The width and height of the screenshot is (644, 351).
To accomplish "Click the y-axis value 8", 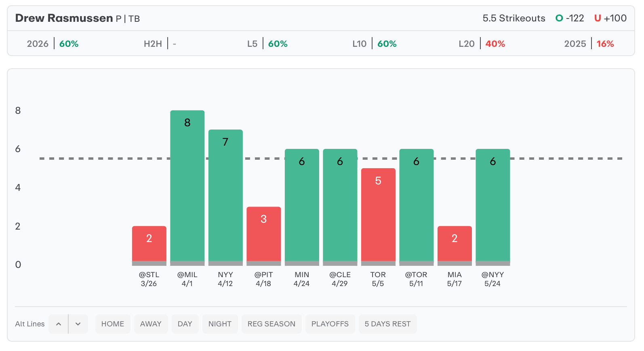I will pos(18,111).
